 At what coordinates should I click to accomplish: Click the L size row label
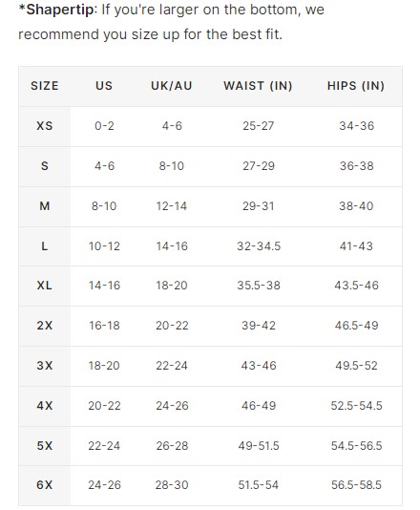point(45,246)
